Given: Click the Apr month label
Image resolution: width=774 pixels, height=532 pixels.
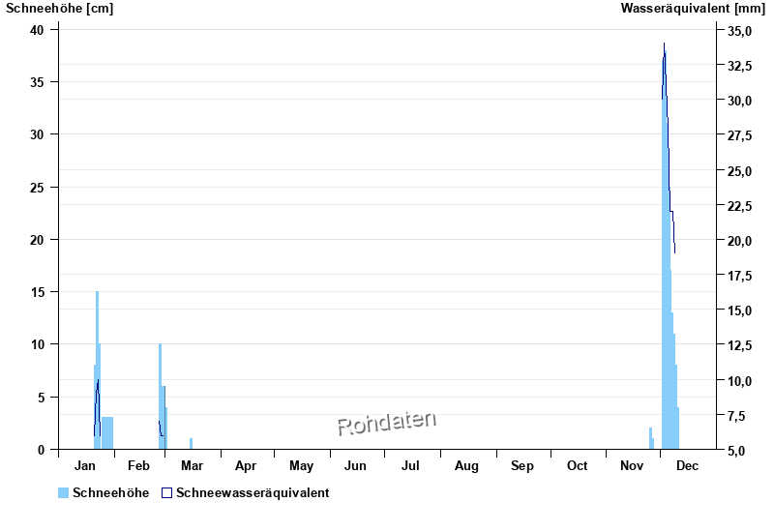Looking at the screenshot, I should 247,466.
